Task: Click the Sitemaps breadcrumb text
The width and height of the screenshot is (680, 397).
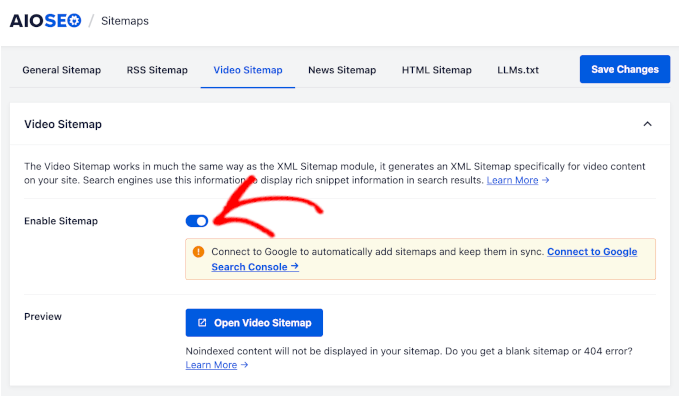Action: tap(125, 21)
